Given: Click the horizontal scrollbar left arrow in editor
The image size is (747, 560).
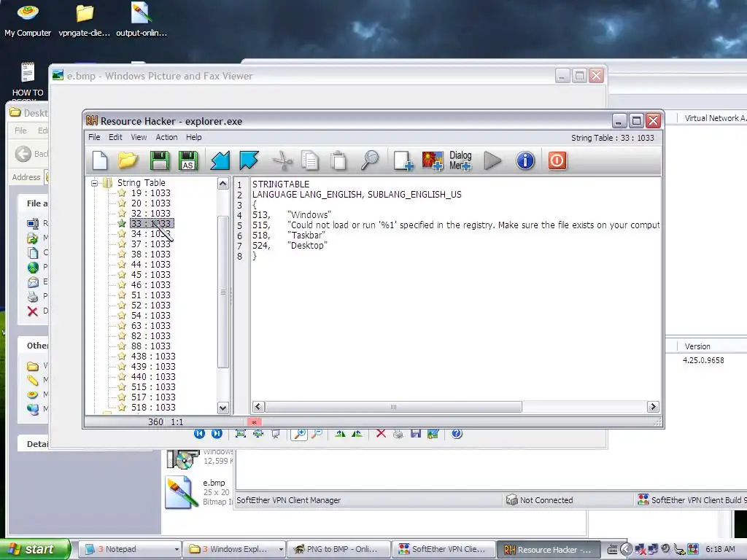Looking at the screenshot, I should [x=258, y=407].
